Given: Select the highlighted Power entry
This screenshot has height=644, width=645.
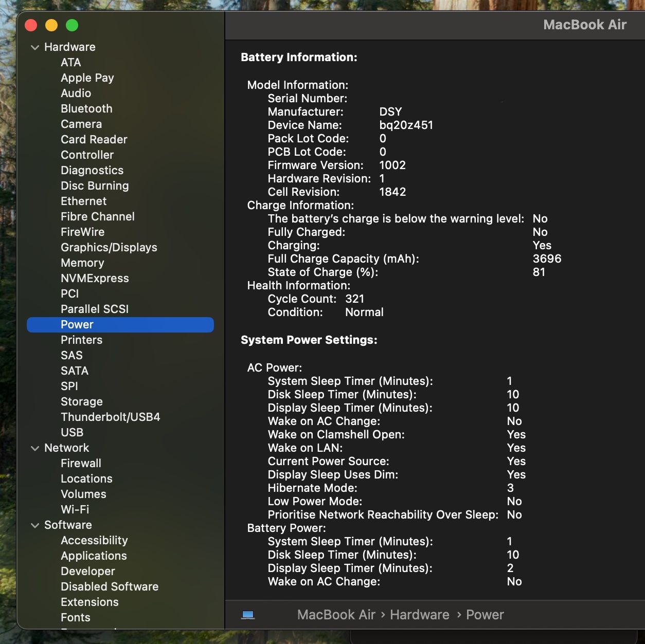Looking at the screenshot, I should (120, 325).
